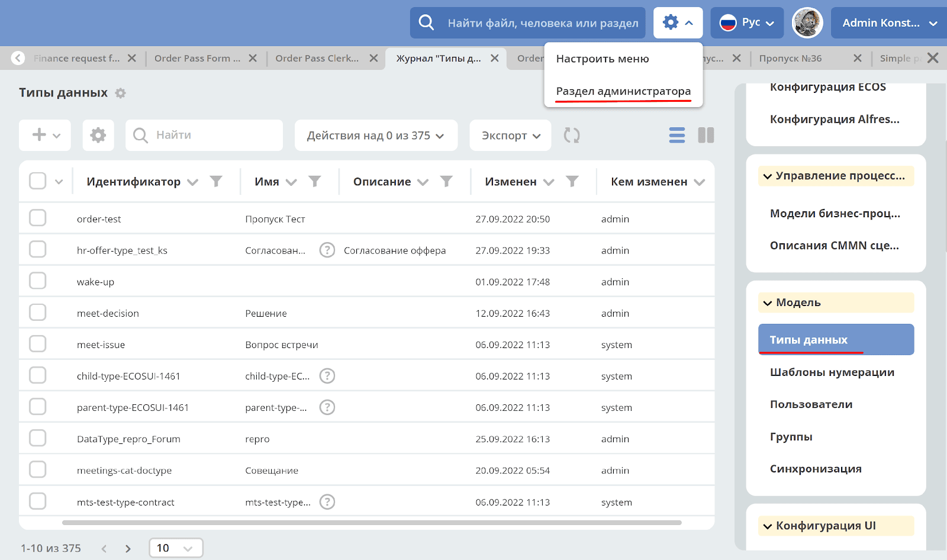Close the Order Pass Clerk tab
The image size is (947, 560).
pos(373,58)
